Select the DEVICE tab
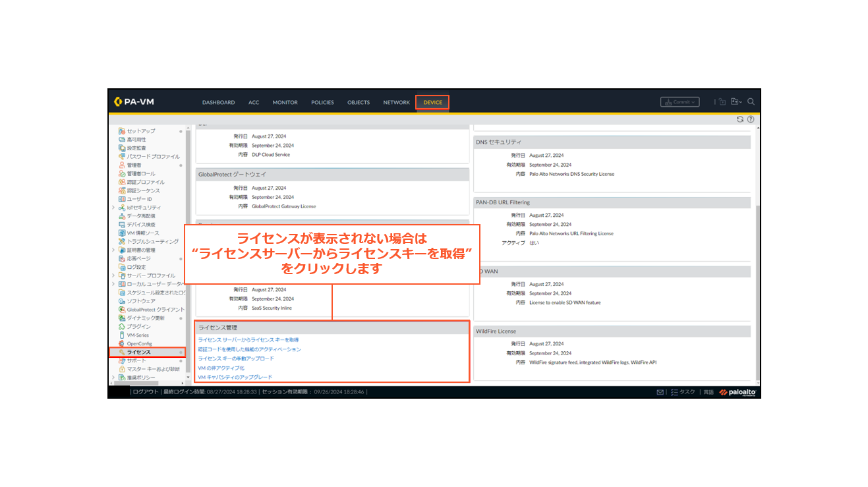 (433, 103)
